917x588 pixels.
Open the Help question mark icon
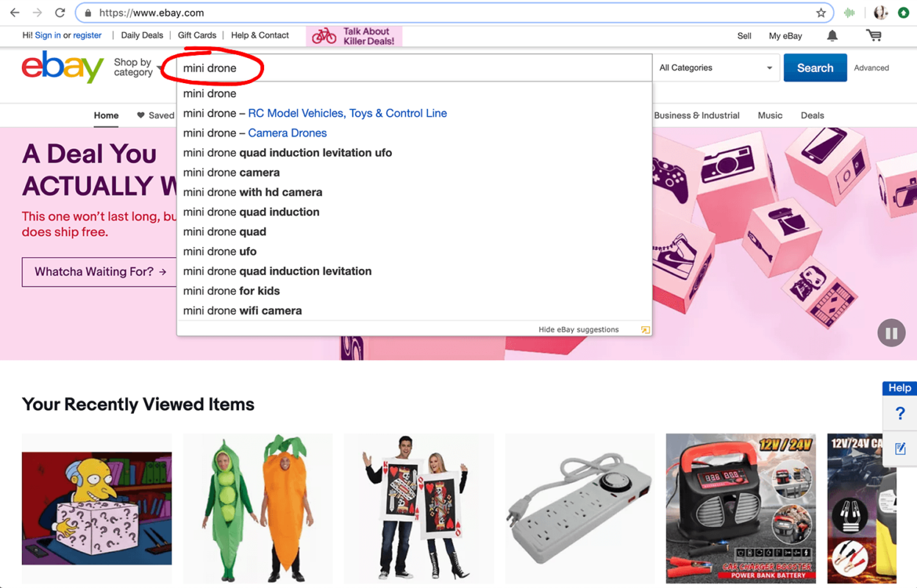[900, 413]
